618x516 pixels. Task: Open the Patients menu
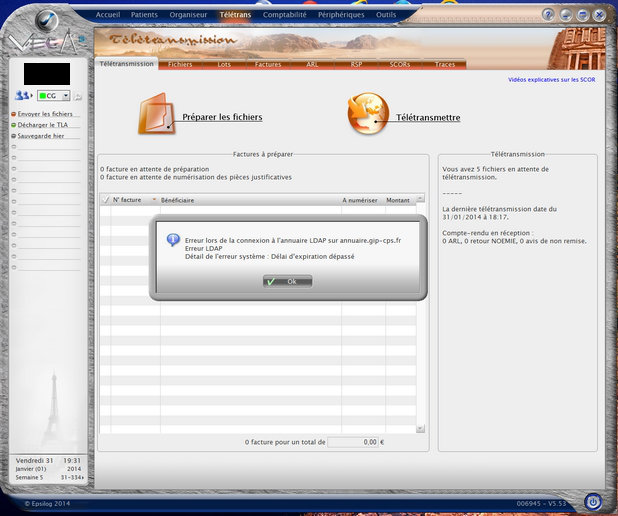(144, 15)
